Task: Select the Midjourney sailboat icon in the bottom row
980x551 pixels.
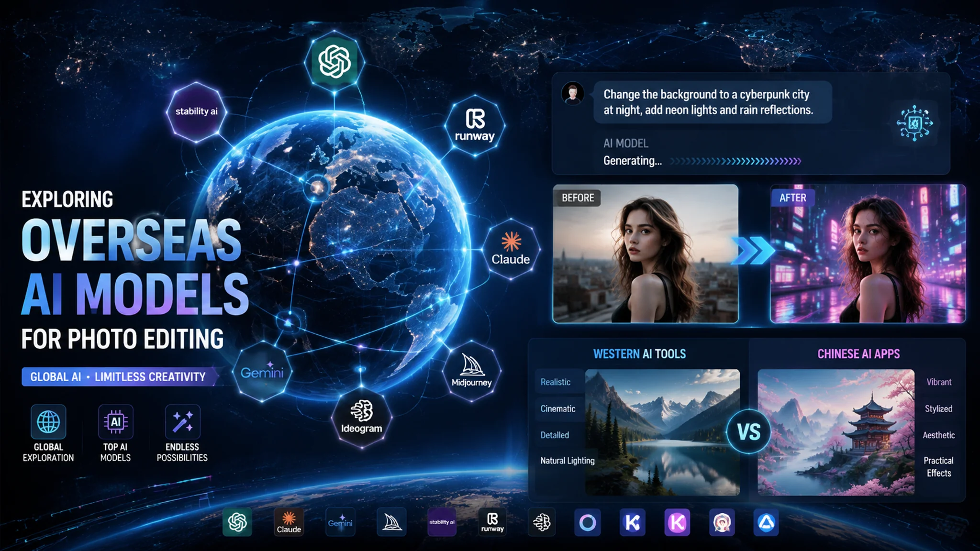Action: point(391,522)
